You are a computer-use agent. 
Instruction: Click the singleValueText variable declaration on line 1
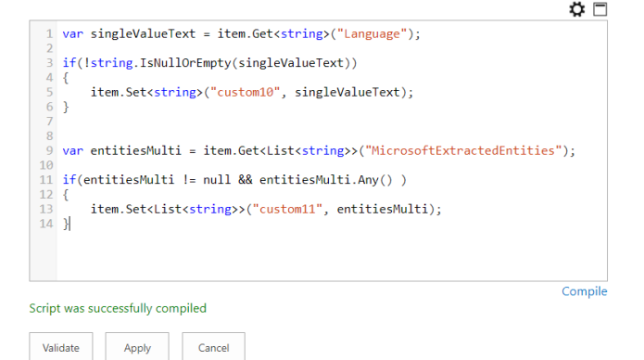pos(143,33)
